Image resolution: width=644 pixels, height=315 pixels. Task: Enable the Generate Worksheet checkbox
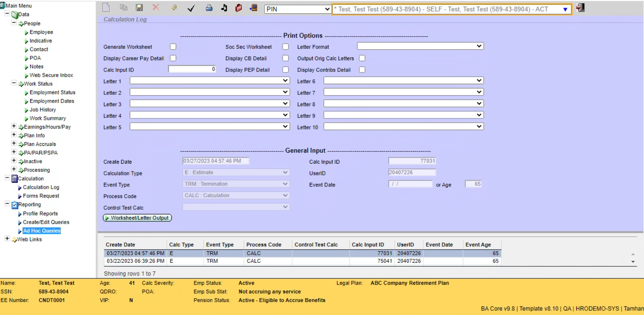(173, 47)
